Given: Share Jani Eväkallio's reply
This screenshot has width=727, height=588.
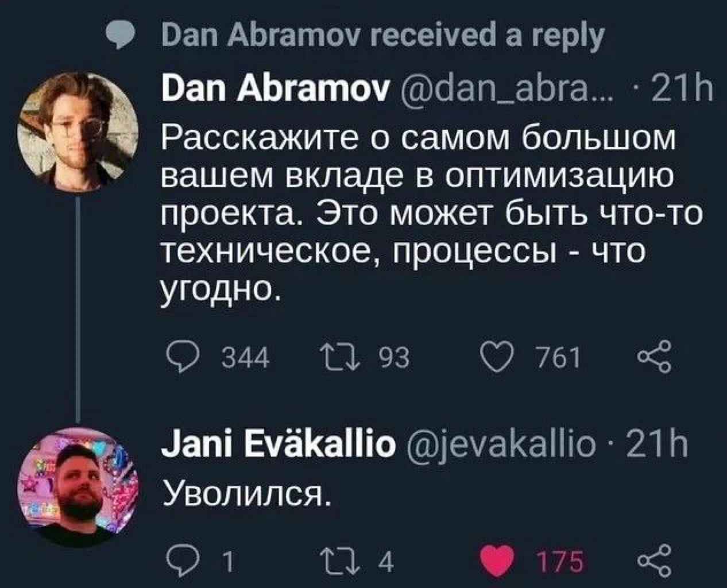Looking at the screenshot, I should (x=655, y=560).
